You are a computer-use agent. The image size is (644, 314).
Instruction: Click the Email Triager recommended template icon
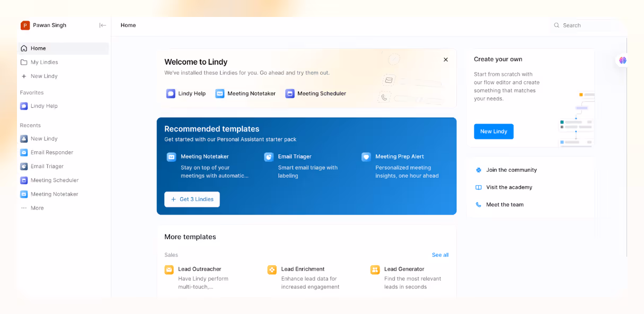point(269,157)
